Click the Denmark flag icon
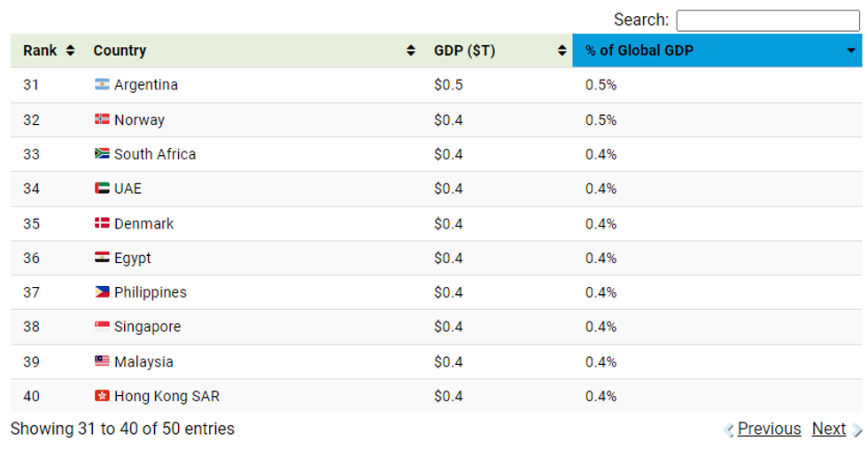868x457 pixels. 102,223
